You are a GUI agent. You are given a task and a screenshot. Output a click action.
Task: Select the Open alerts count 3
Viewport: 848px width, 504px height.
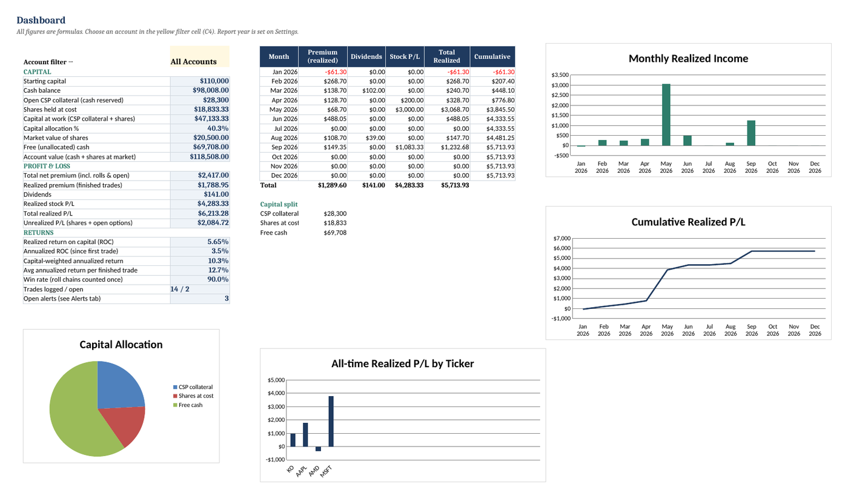tap(200, 299)
